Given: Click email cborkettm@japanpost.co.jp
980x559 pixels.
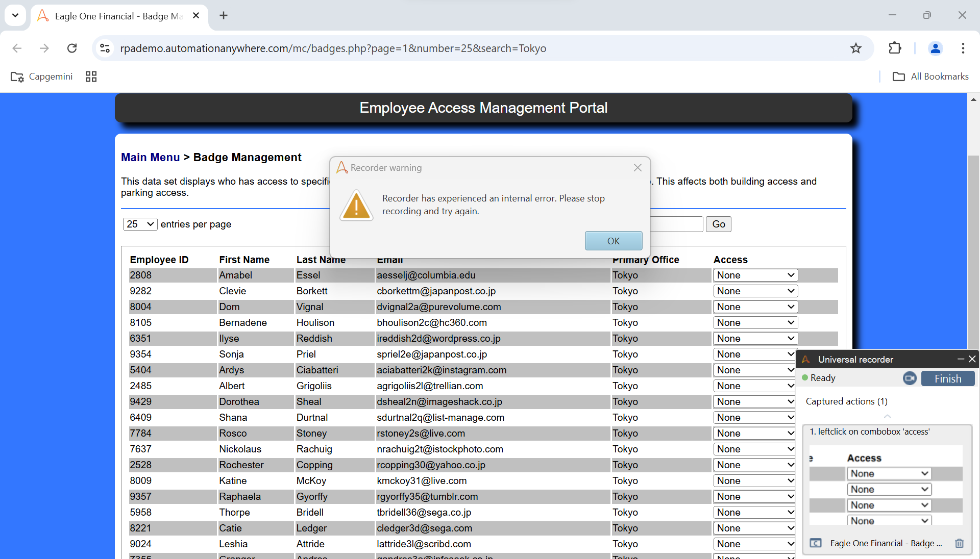Looking at the screenshot, I should [436, 291].
